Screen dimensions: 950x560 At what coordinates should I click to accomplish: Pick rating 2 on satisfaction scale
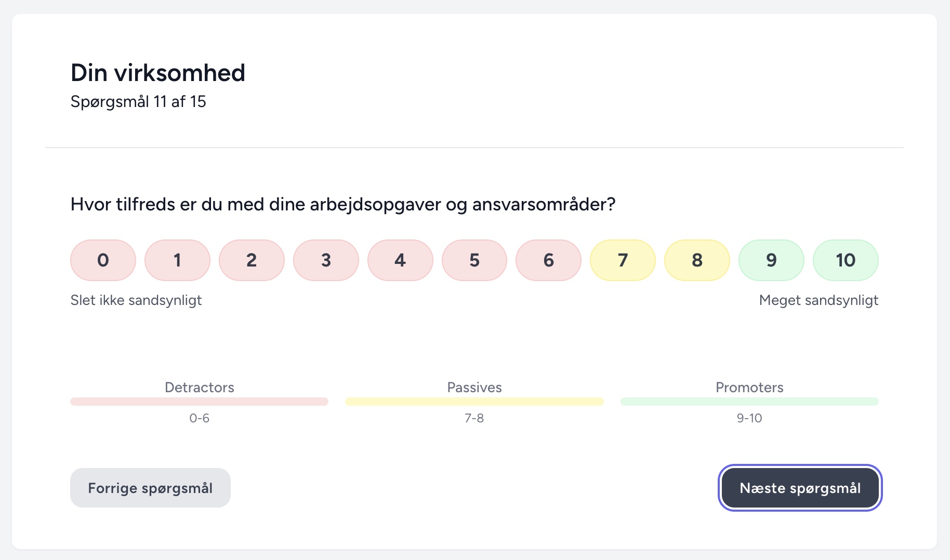coord(252,260)
